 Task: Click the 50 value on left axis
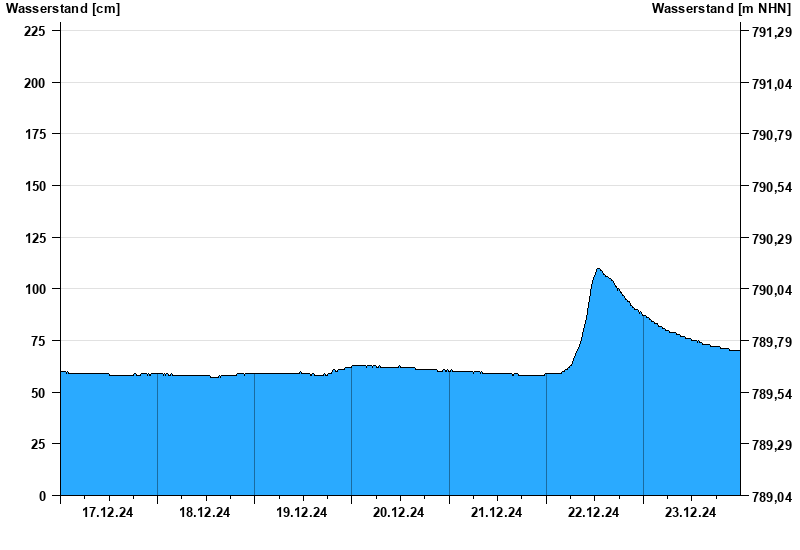38,393
